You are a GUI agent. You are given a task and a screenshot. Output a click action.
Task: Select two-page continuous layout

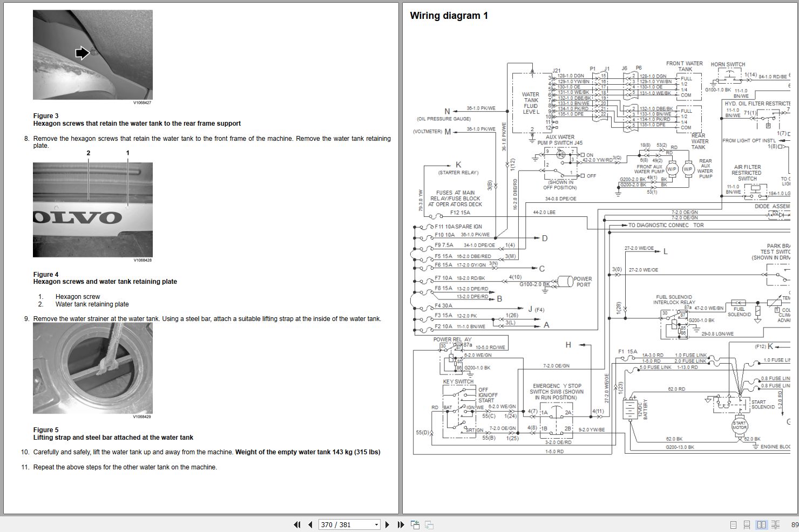pos(776,524)
